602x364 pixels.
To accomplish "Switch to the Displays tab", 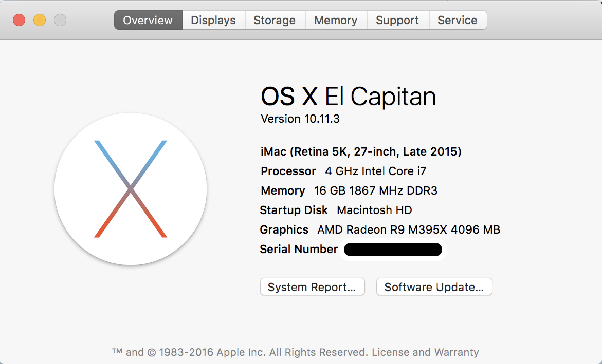I will click(x=213, y=21).
